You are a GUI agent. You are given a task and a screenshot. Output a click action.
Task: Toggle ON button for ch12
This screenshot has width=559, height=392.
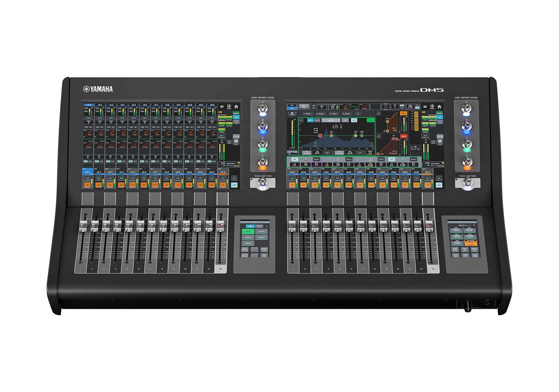[x=212, y=185]
